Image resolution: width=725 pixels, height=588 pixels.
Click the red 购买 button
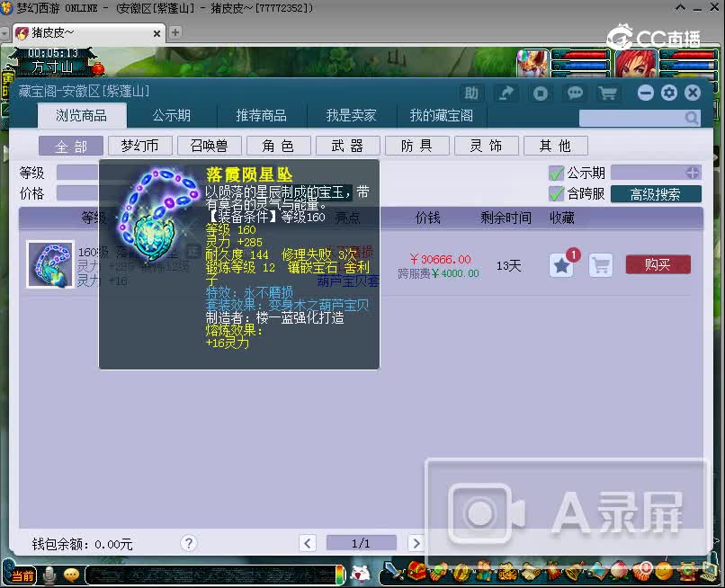(x=658, y=265)
